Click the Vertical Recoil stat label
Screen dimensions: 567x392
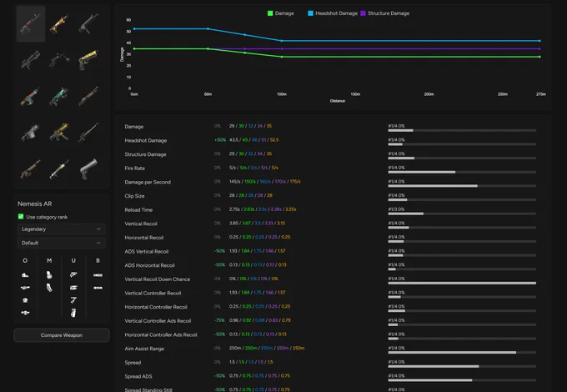point(141,224)
